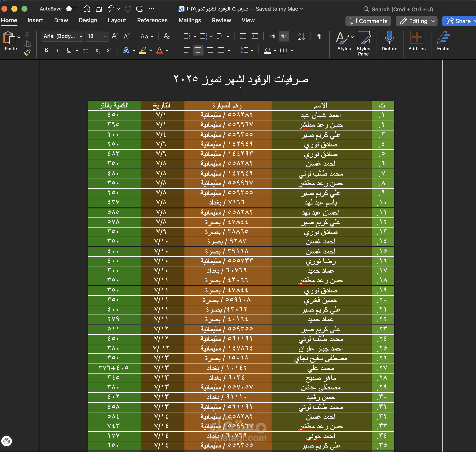Open the Styles gallery button

click(x=344, y=41)
